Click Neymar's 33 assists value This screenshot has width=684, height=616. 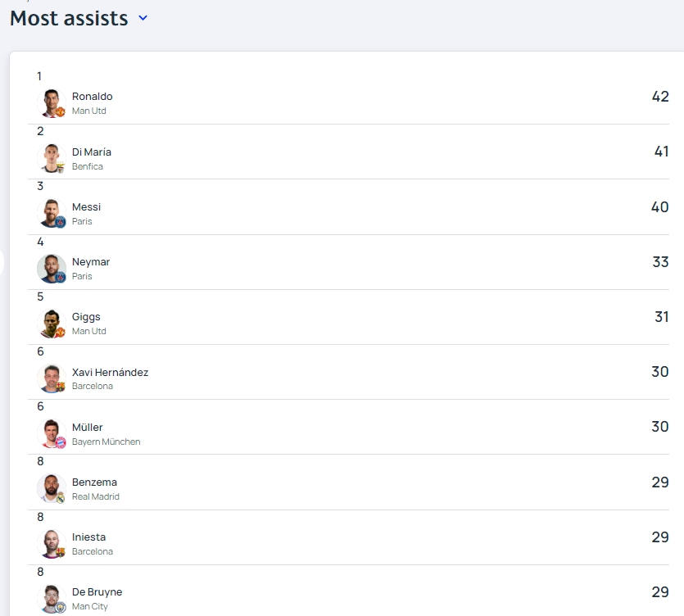coord(659,262)
